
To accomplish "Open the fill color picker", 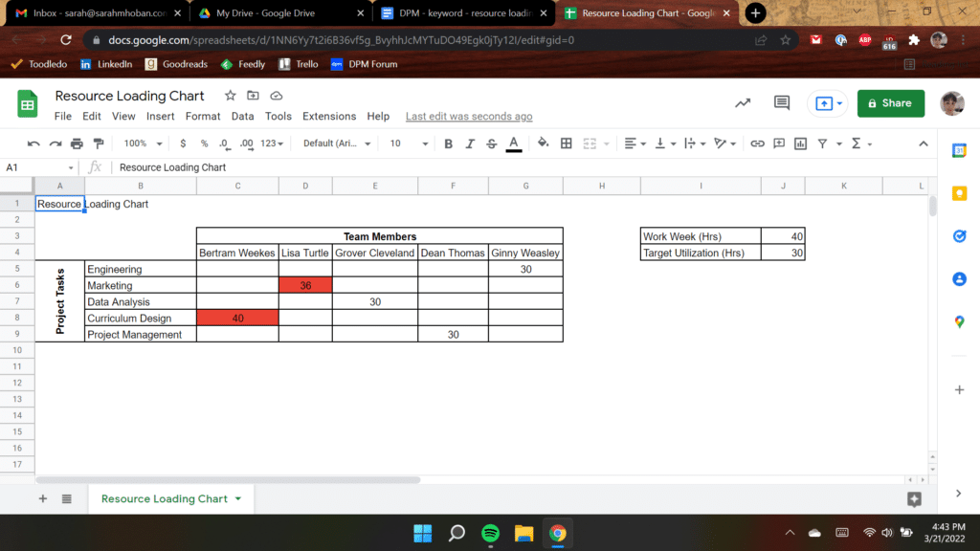I will [544, 143].
